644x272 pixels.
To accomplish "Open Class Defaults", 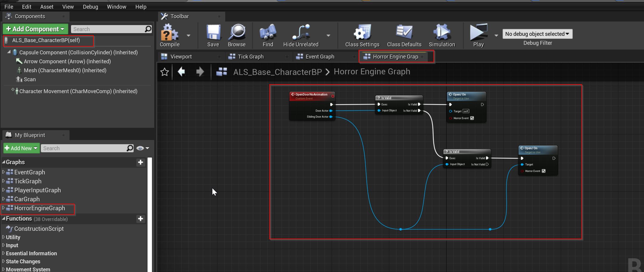I will [x=404, y=36].
